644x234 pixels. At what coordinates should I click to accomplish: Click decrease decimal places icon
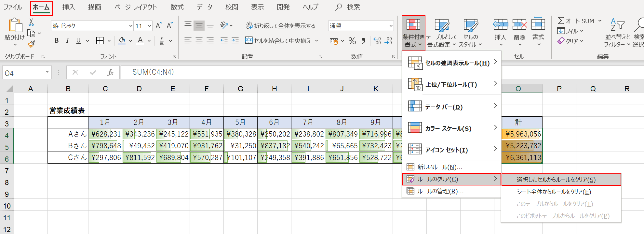click(388, 41)
